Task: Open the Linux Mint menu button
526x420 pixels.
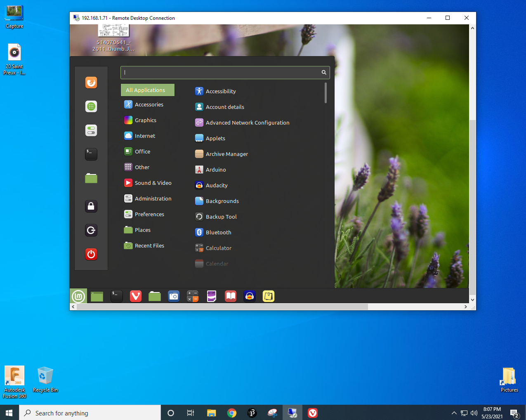Action: tap(78, 296)
